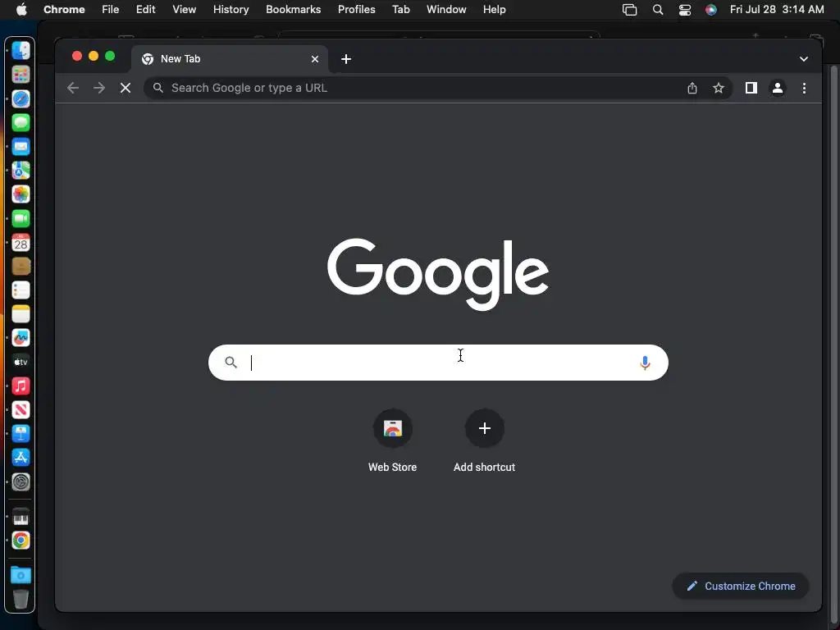Open the Bookmarks menu
Image resolution: width=840 pixels, height=630 pixels.
pyautogui.click(x=293, y=10)
